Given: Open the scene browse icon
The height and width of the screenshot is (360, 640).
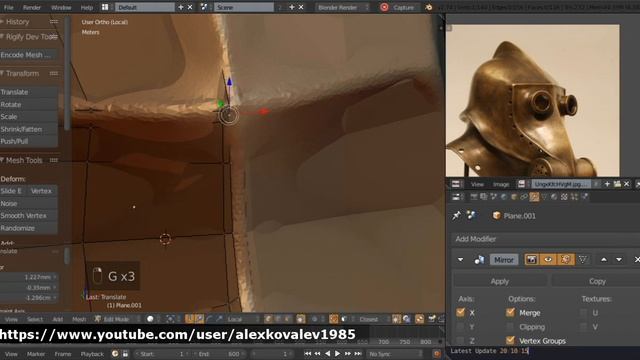Looking at the screenshot, I should 205,7.
